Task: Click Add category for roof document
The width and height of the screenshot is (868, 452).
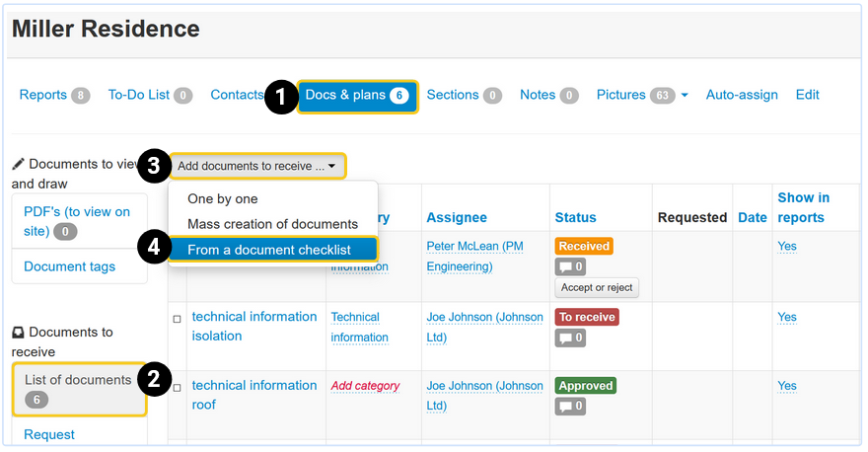Action: [365, 386]
